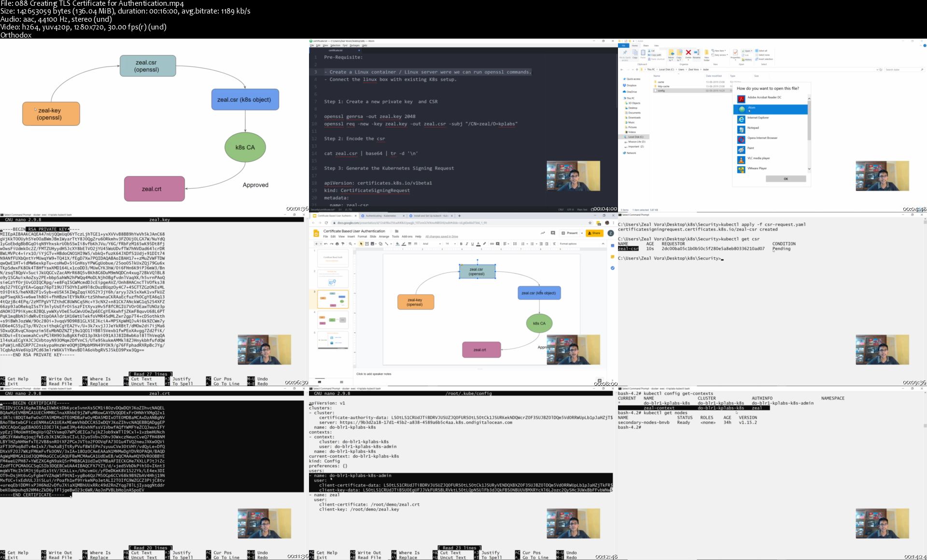Reload the docs.google.com page in Chrome
The width and height of the screenshot is (927, 560).
pyautogui.click(x=326, y=223)
